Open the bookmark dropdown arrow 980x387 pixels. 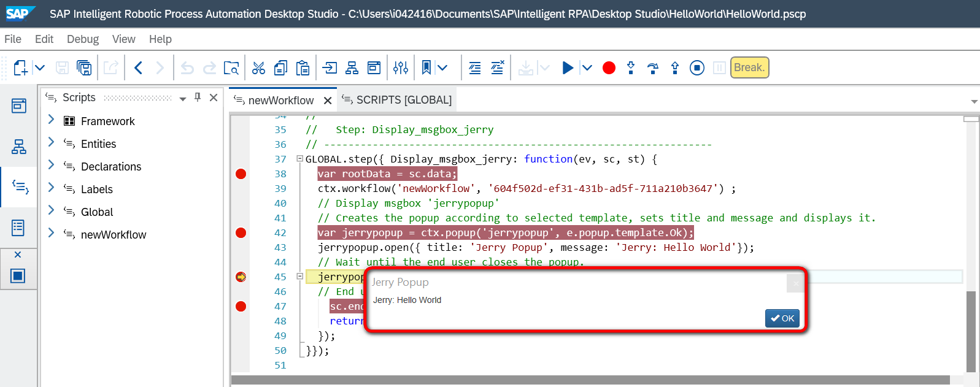point(443,67)
